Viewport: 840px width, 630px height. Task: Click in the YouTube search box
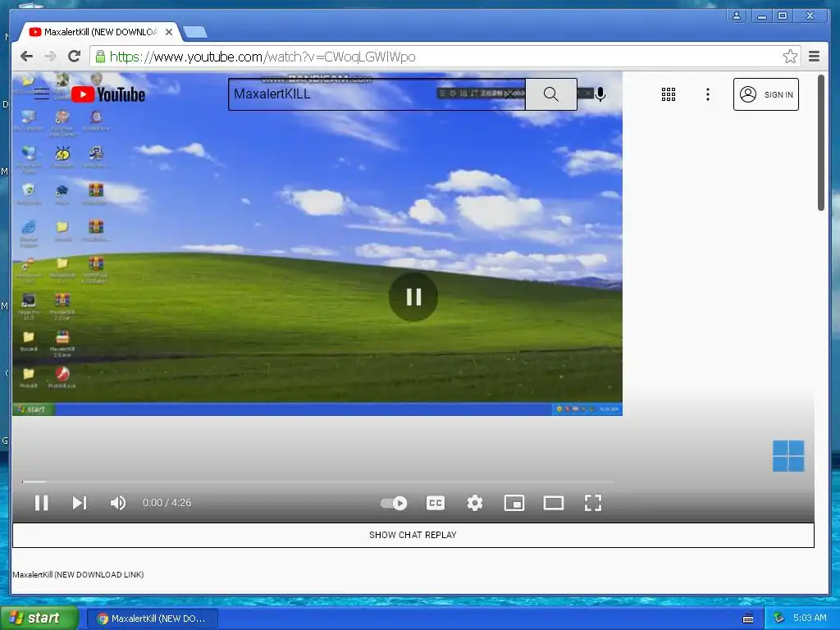coord(377,94)
